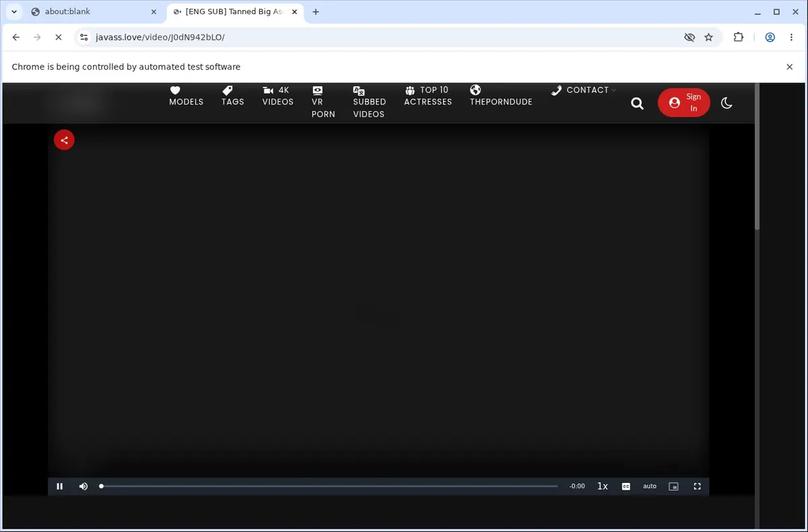Dismiss the automated test software infobar

tap(790, 67)
